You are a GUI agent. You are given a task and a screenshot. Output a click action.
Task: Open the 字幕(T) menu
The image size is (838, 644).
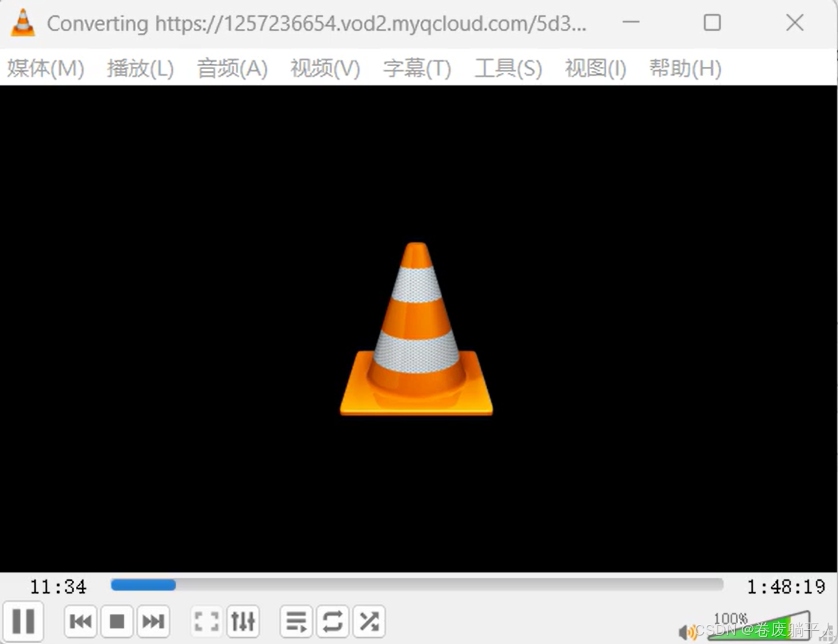point(417,68)
